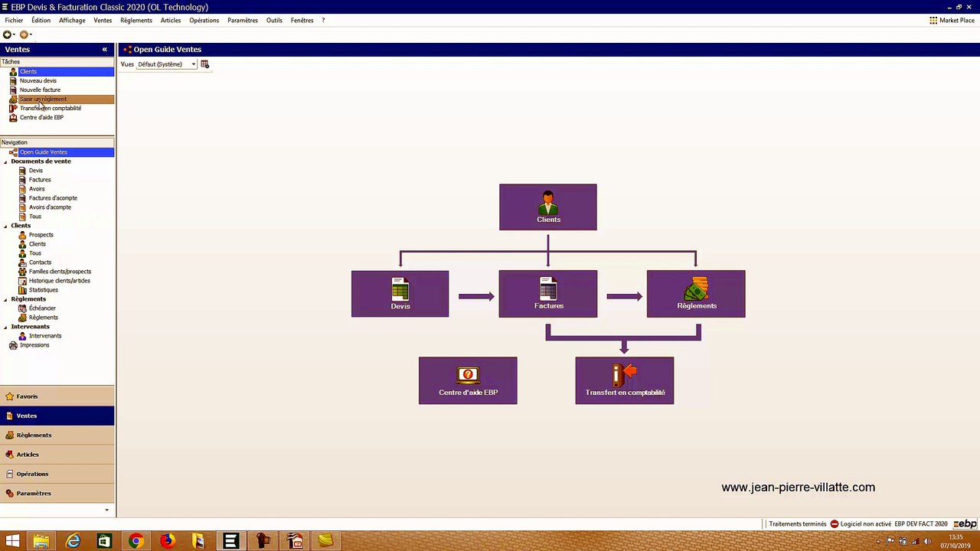Screen dimensions: 980x551
Task: Open Avoirs d'acompte in navigation tree
Action: coord(50,207)
